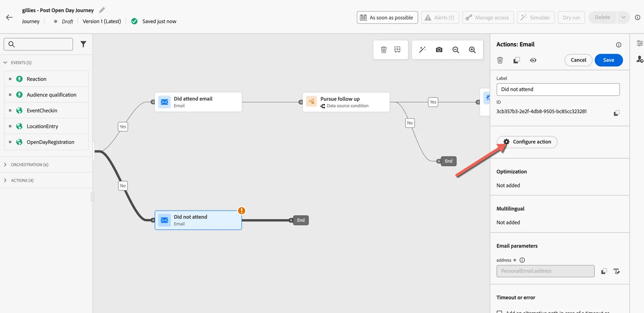The width and height of the screenshot is (644, 313).
Task: Click the As soon as possible schedule button
Action: click(x=387, y=17)
